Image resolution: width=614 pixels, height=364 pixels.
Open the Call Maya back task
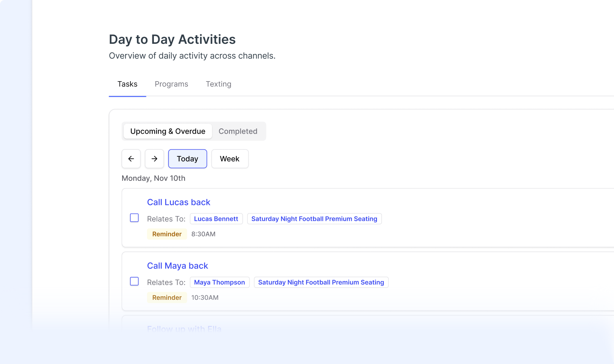178,265
